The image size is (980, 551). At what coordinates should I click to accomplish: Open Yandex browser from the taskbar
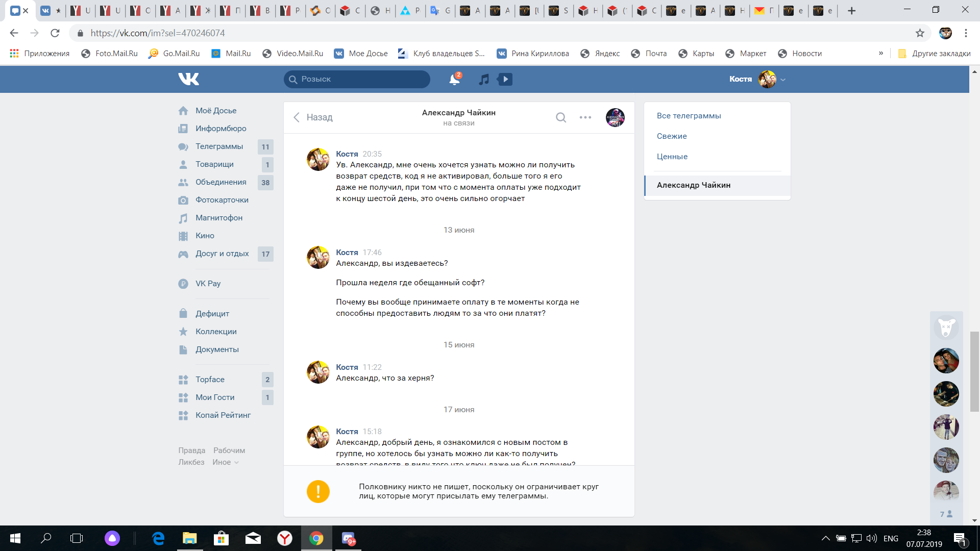point(285,538)
